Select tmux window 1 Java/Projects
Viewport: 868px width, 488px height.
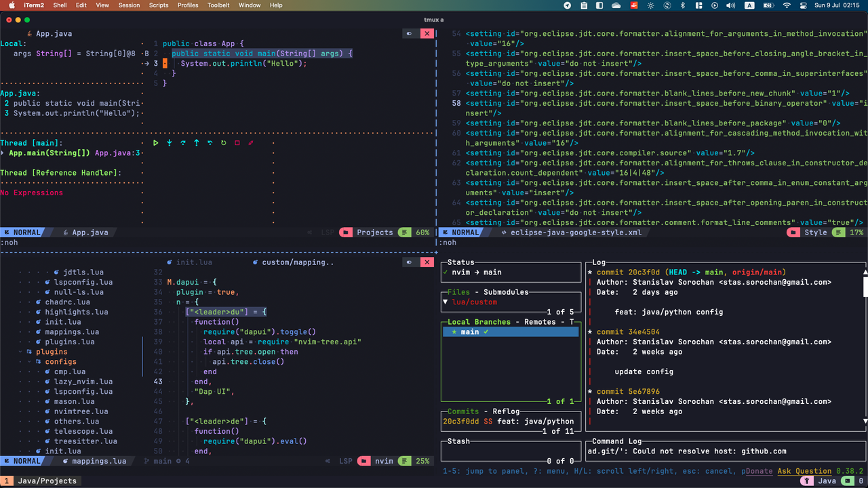coord(41,481)
